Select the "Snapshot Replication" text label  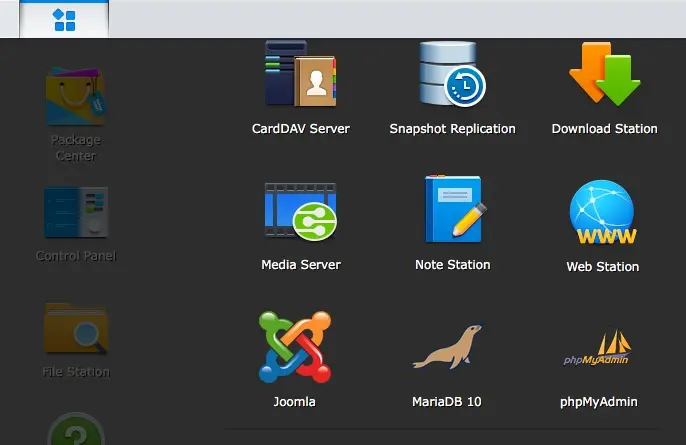pos(452,129)
